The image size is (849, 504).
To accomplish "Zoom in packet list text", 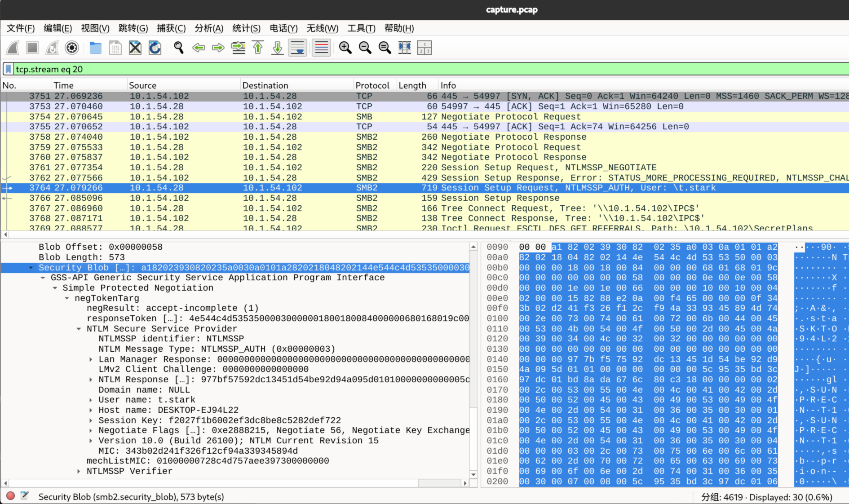I will 345,48.
